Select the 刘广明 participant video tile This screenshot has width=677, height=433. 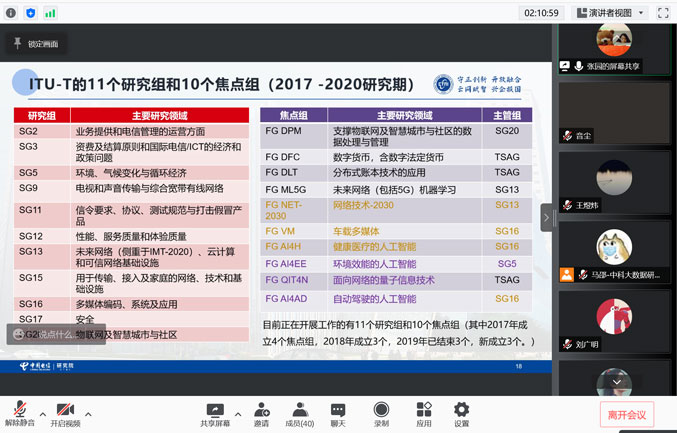point(615,321)
